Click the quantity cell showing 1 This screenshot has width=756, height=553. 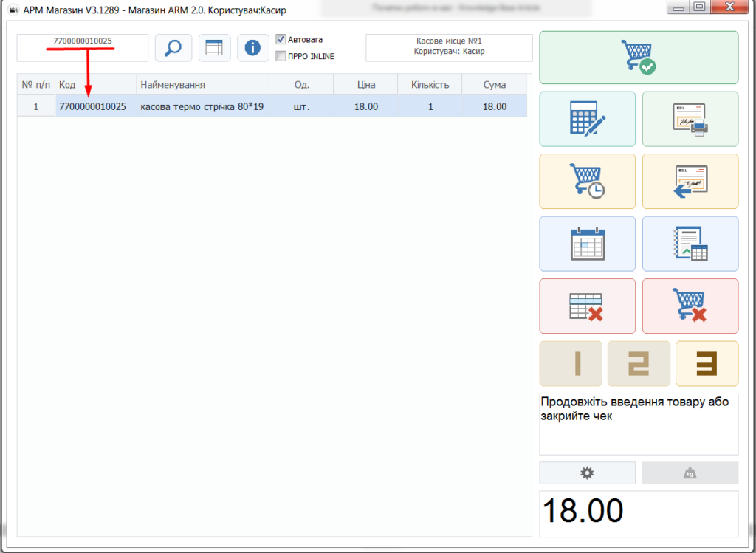(430, 106)
